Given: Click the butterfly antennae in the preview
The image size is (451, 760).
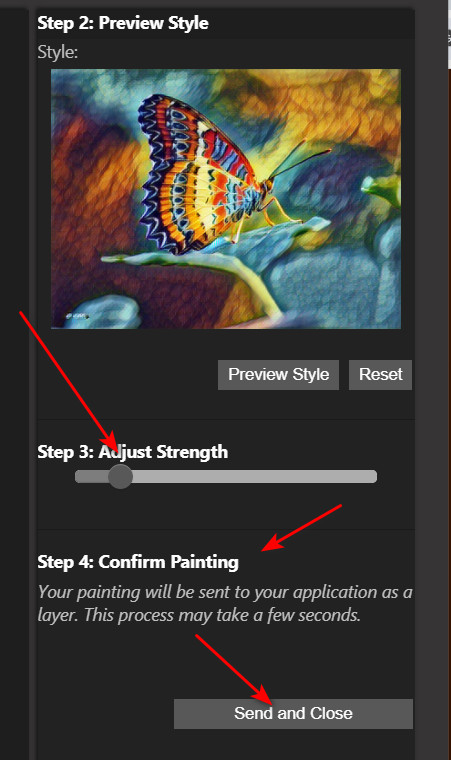Looking at the screenshot, I should (296, 160).
